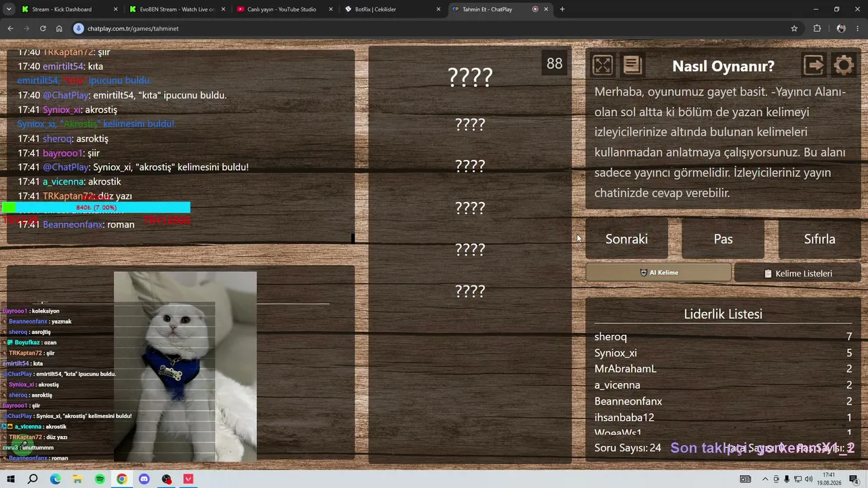
Task: View site information icon in address bar
Action: (79, 28)
